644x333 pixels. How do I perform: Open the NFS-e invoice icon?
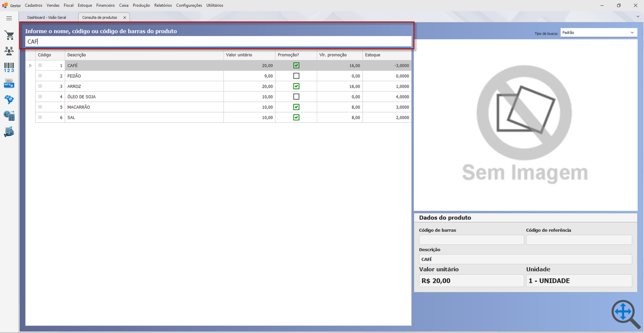click(x=9, y=84)
